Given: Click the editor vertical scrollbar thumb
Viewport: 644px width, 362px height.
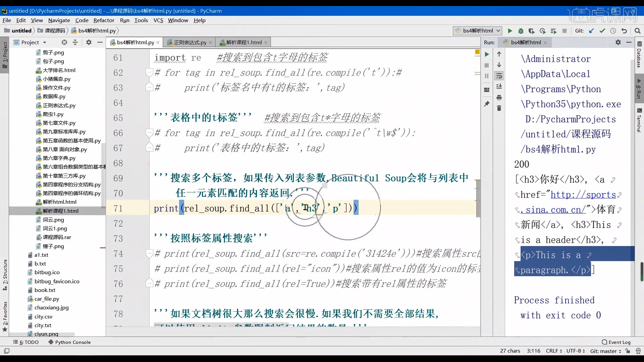Looking at the screenshot, I should coord(478,198).
